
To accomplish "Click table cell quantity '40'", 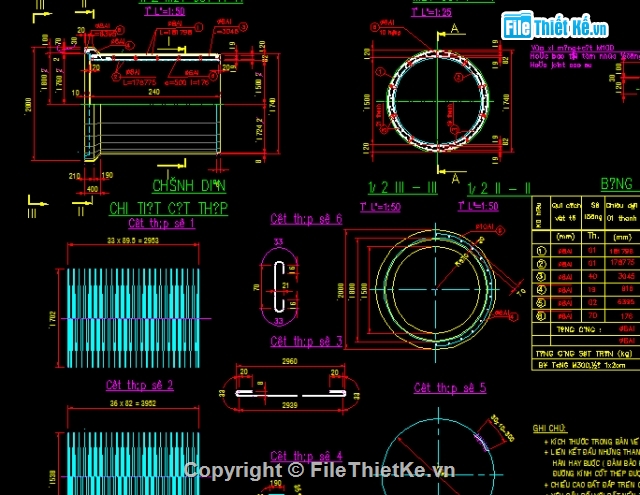I will point(593,276).
